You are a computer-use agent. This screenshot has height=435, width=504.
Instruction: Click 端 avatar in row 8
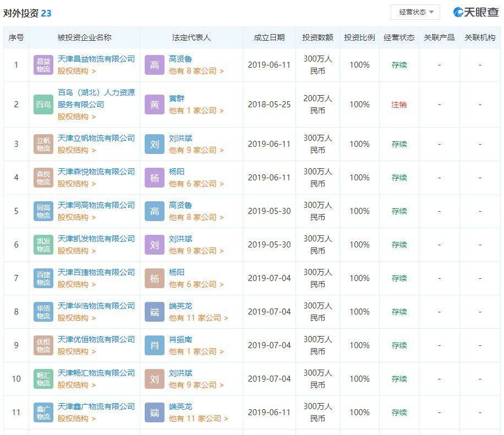155,312
